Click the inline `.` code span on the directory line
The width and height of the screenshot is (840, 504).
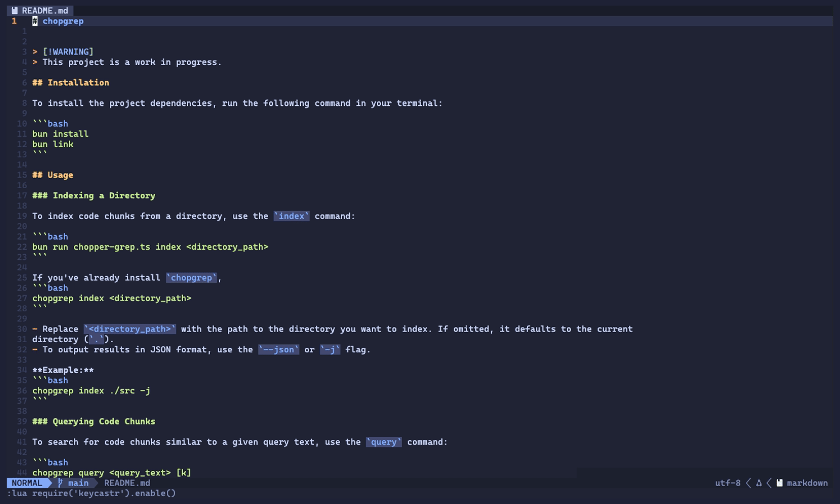pyautogui.click(x=96, y=339)
